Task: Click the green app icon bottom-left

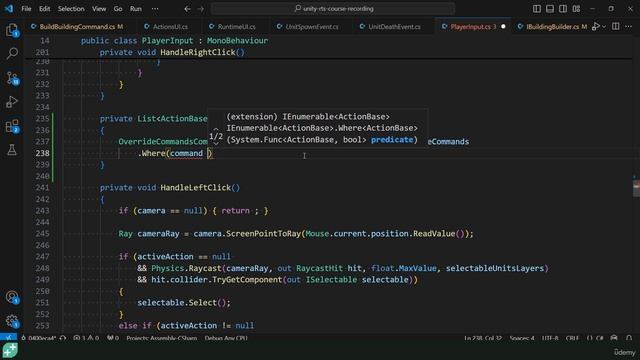Action: coord(10,351)
